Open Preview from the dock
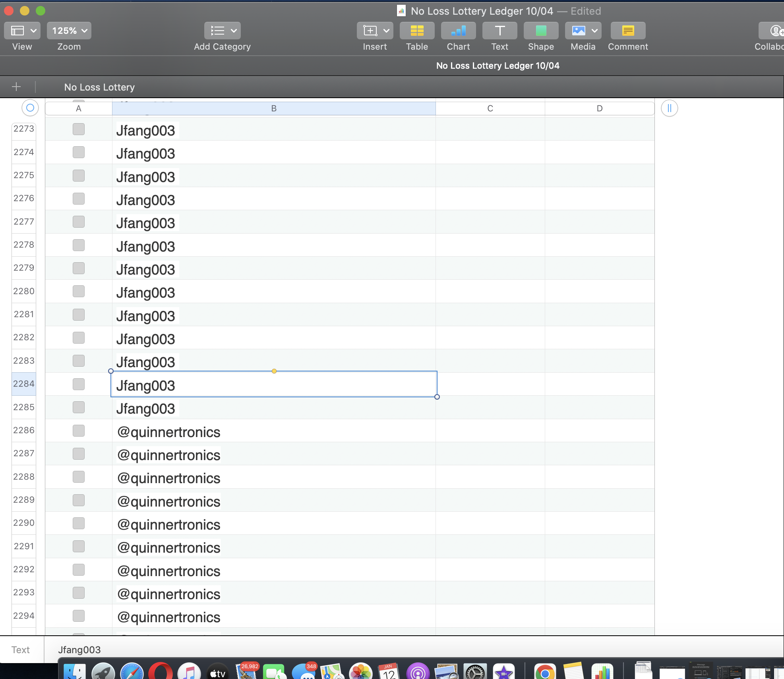This screenshot has width=784, height=679. [447, 672]
